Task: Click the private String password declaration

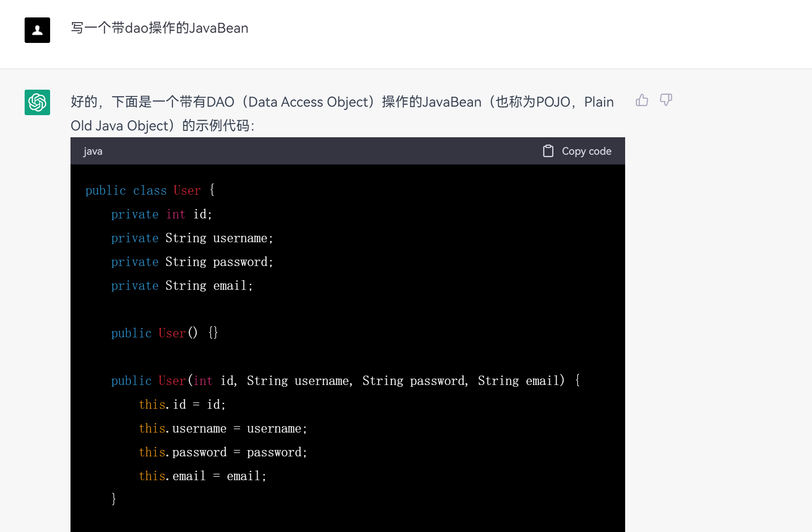Action: coord(192,262)
